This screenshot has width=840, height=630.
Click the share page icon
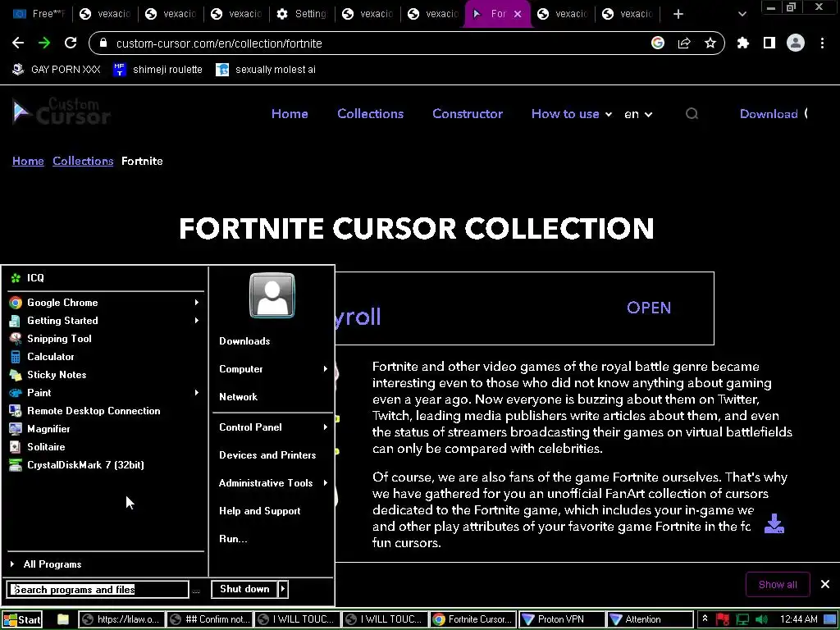coord(684,43)
